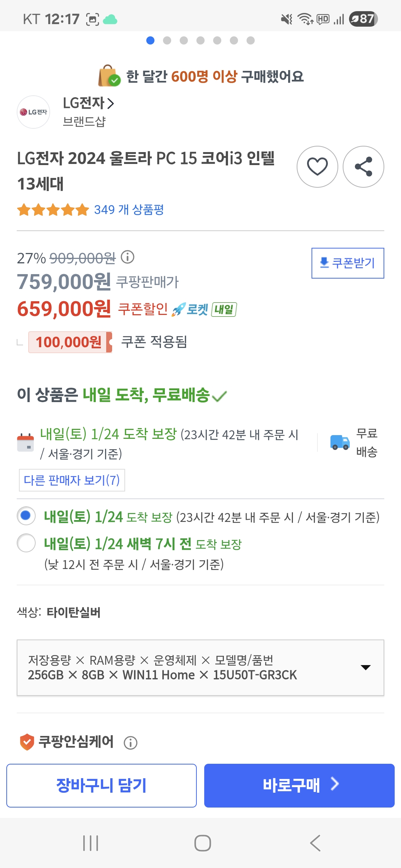Screen dimensions: 401x868
Task: Tap the LG전자 brand logo
Action: click(x=33, y=112)
